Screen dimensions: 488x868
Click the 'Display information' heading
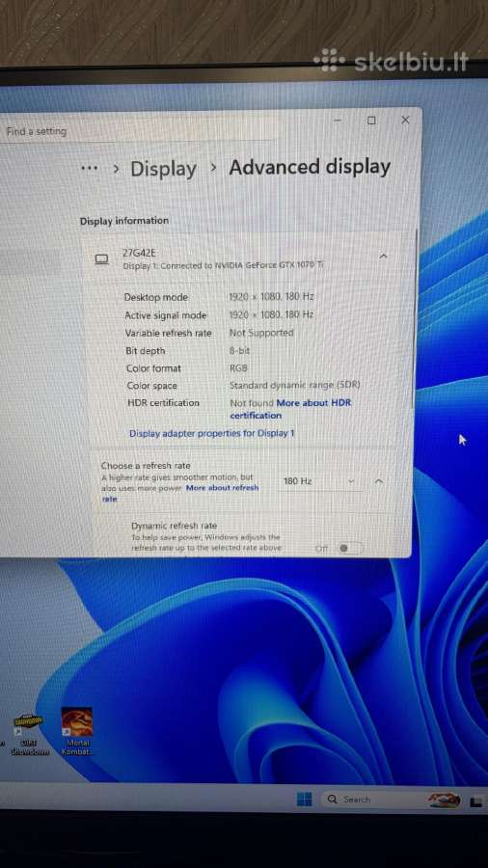click(x=124, y=220)
